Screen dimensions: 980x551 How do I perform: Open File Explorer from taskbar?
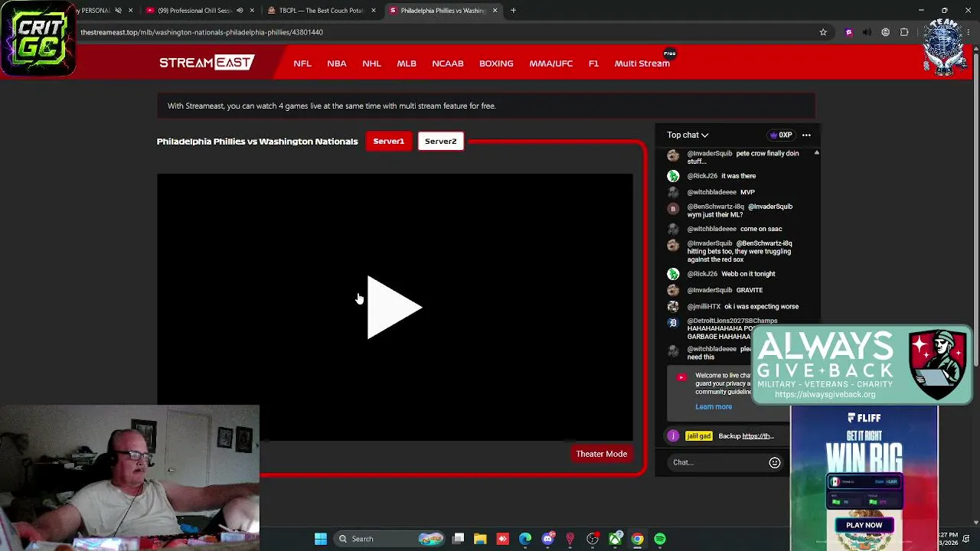click(480, 539)
